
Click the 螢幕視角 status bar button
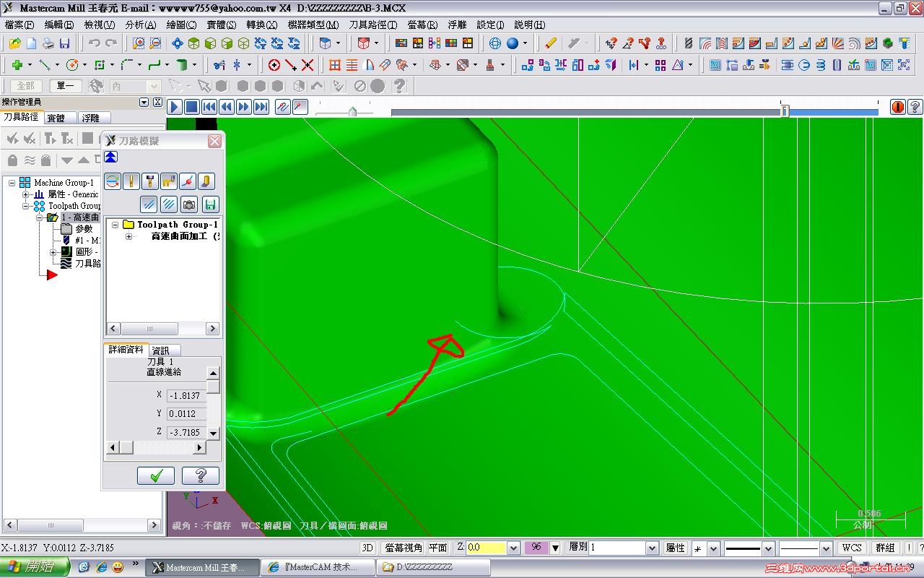point(404,548)
